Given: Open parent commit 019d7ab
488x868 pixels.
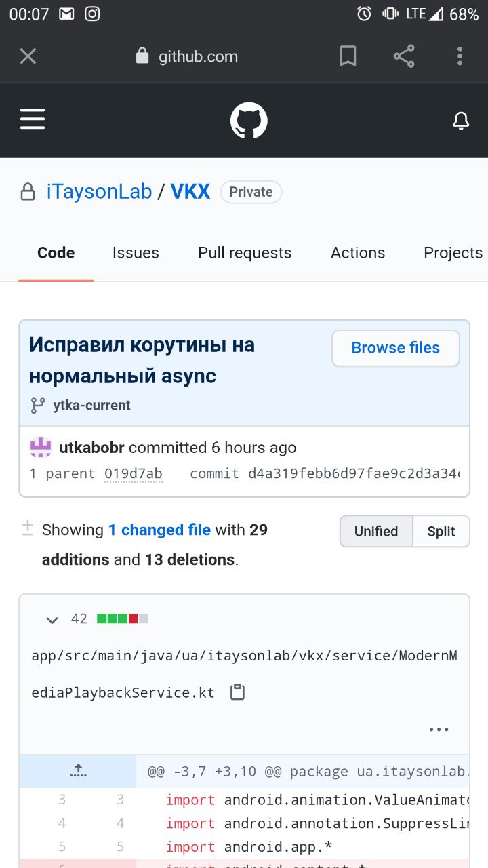Looking at the screenshot, I should click(134, 473).
